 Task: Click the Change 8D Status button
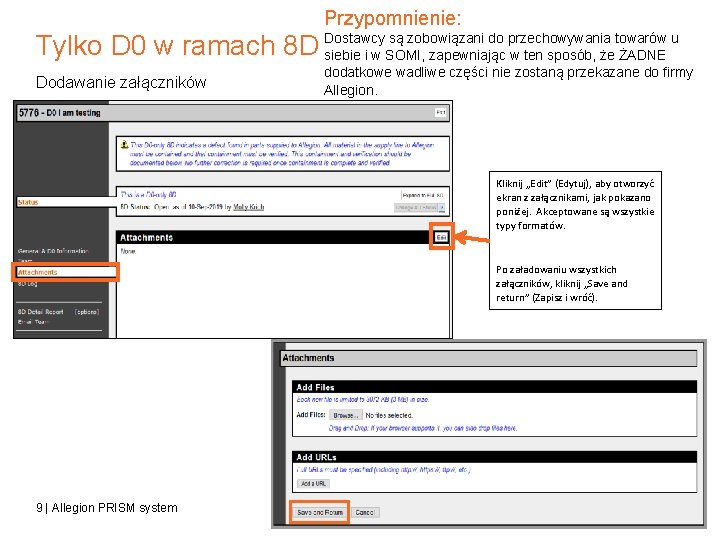point(416,208)
